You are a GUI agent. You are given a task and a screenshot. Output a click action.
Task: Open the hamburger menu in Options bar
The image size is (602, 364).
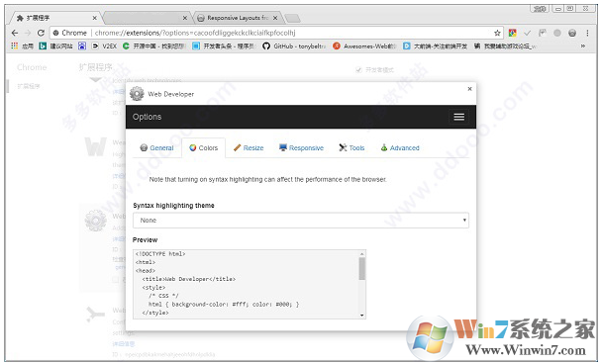point(458,117)
